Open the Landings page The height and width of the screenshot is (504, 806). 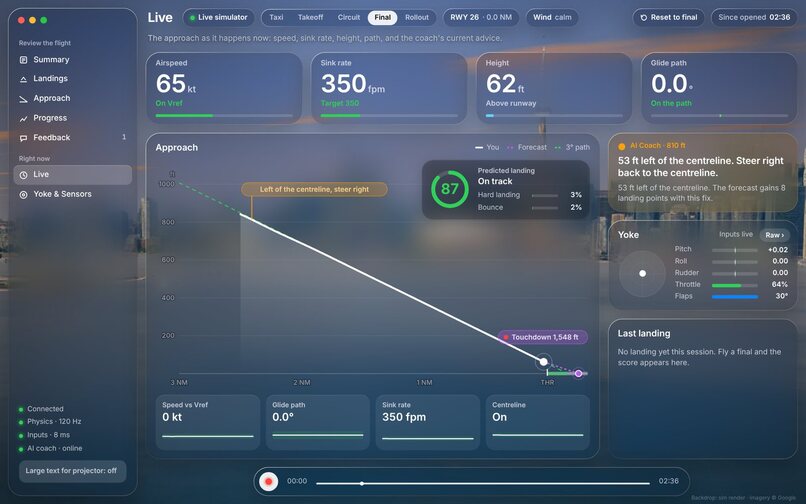click(x=72, y=79)
